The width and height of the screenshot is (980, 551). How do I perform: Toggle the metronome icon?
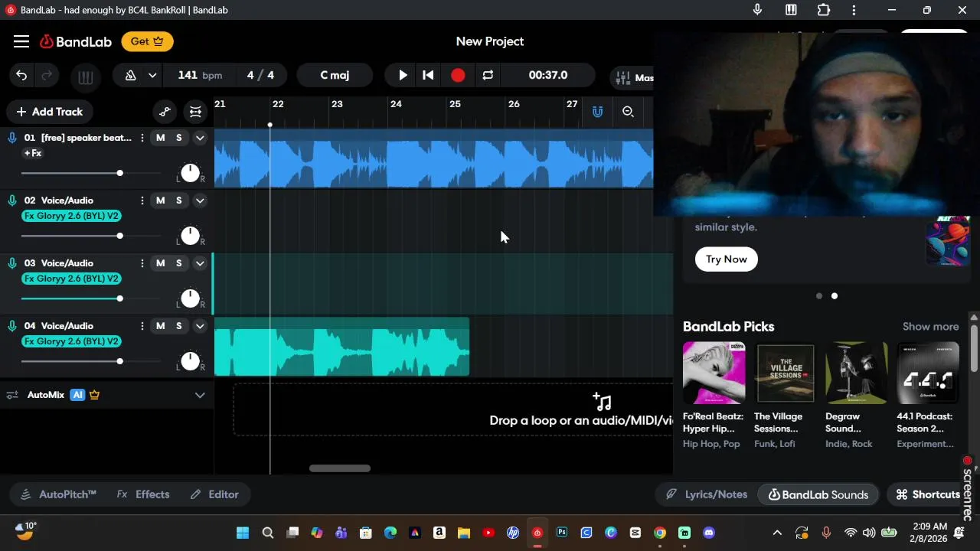pyautogui.click(x=131, y=75)
